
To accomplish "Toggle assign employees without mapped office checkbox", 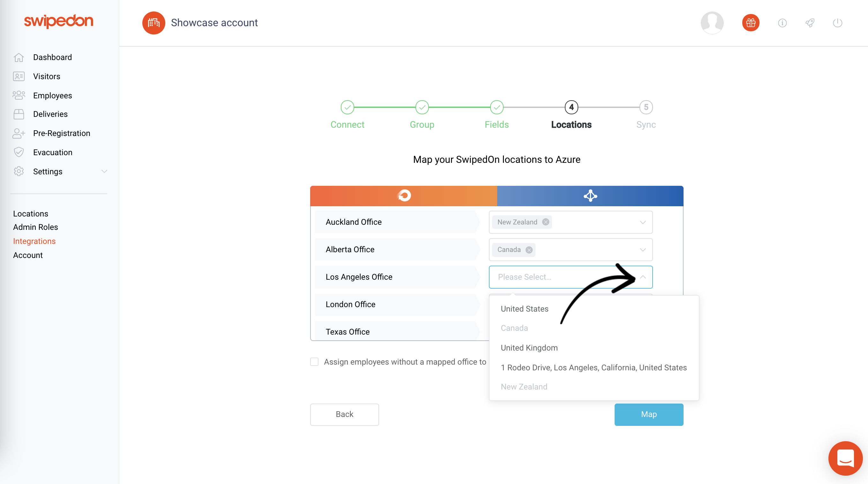I will coord(314,362).
